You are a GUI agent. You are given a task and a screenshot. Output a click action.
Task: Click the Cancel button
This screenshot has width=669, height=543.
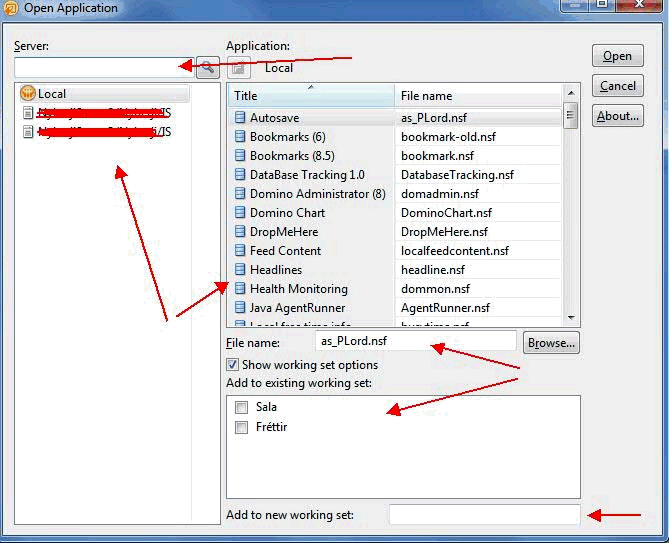(x=617, y=86)
